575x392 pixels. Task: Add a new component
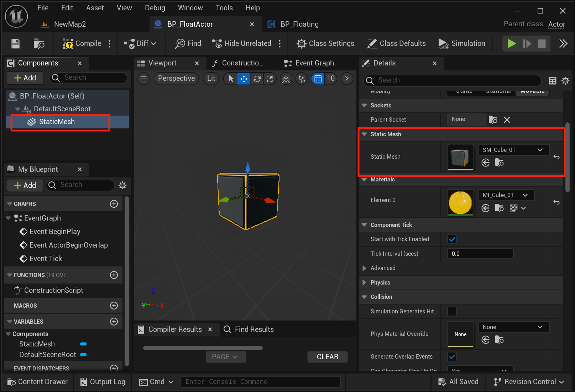click(x=25, y=78)
